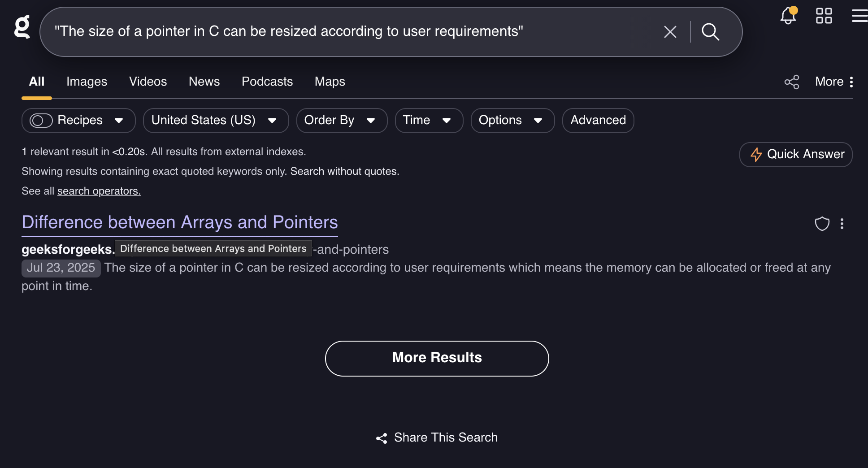This screenshot has height=468, width=868.
Task: Click the magnifying glass search icon
Action: point(710,32)
